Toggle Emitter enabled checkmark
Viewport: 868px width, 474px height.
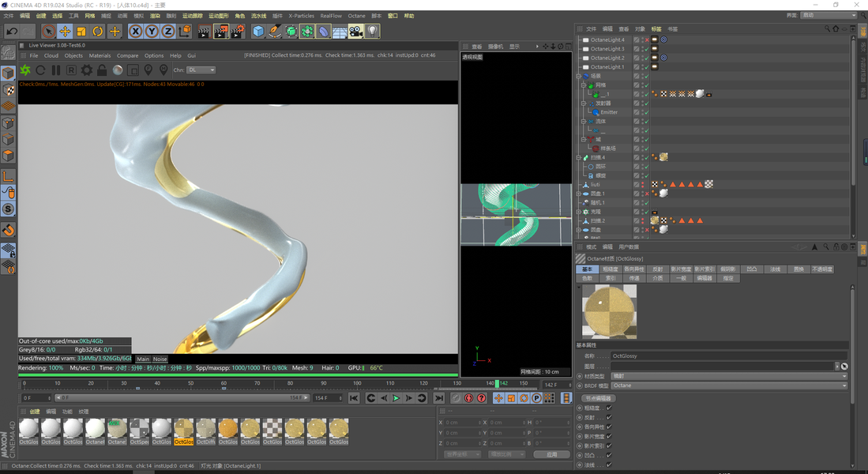tap(647, 112)
